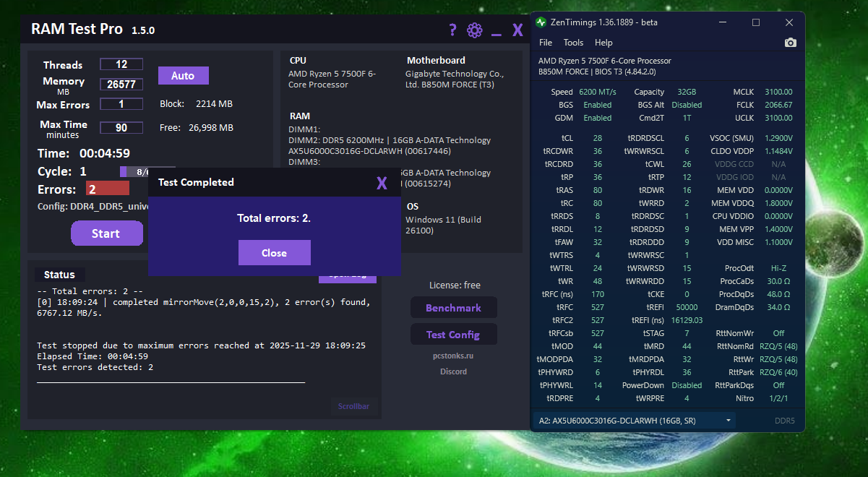The height and width of the screenshot is (477, 868).
Task: Click the Benchmark button
Action: pos(454,308)
